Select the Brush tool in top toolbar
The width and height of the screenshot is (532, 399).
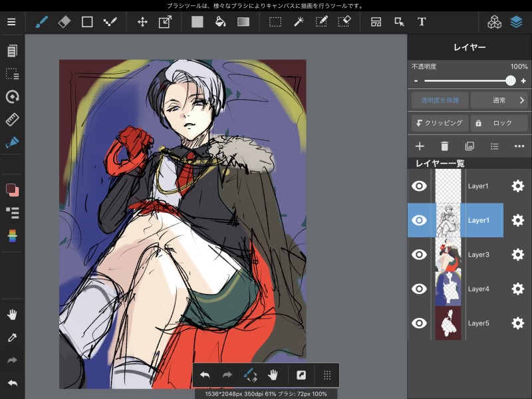(x=41, y=22)
